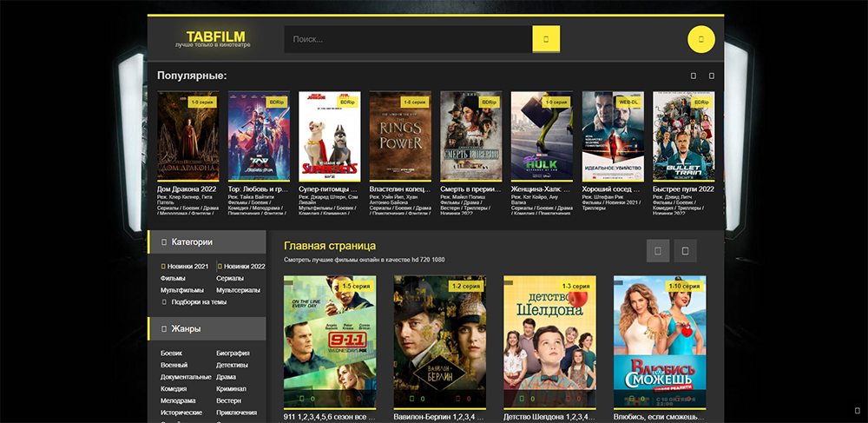Click the 911 1,2,3,4,5,6 сезон title

point(330,416)
